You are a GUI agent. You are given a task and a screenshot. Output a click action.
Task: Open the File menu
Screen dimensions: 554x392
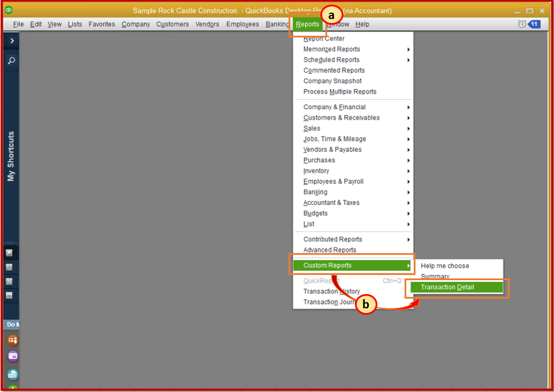[x=18, y=24]
